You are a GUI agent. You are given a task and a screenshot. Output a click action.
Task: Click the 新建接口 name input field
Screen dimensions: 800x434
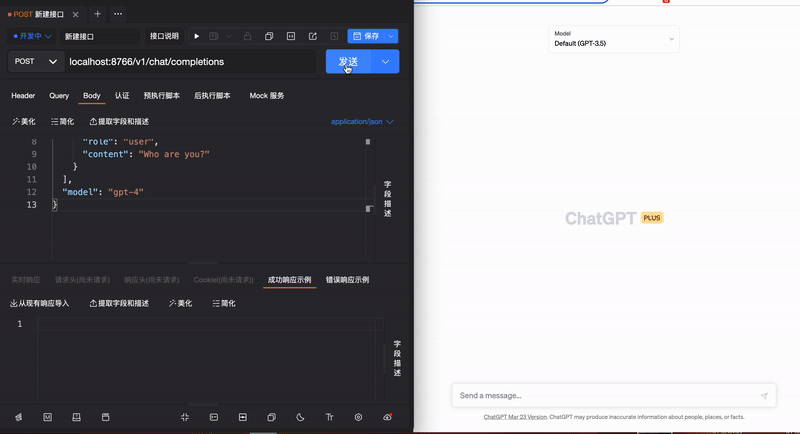[101, 36]
